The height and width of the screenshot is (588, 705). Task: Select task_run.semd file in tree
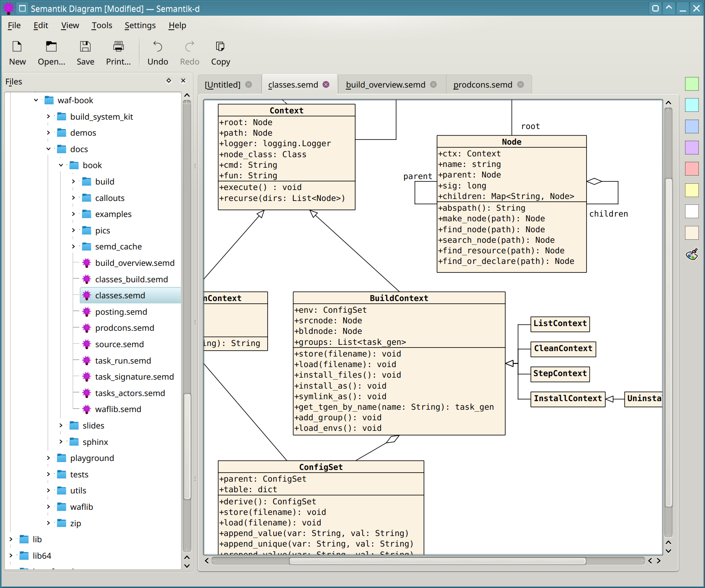click(x=123, y=360)
